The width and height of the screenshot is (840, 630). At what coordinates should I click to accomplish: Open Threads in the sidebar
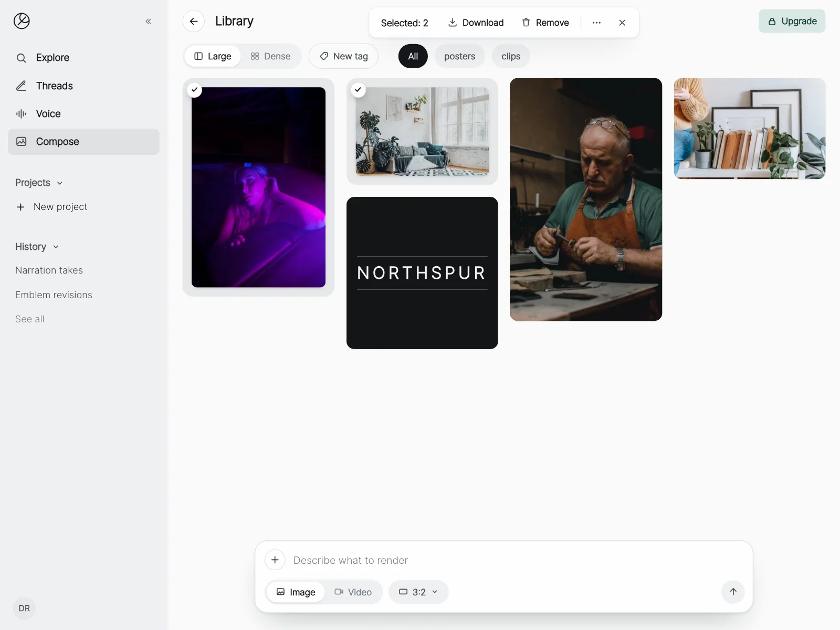coord(83,86)
